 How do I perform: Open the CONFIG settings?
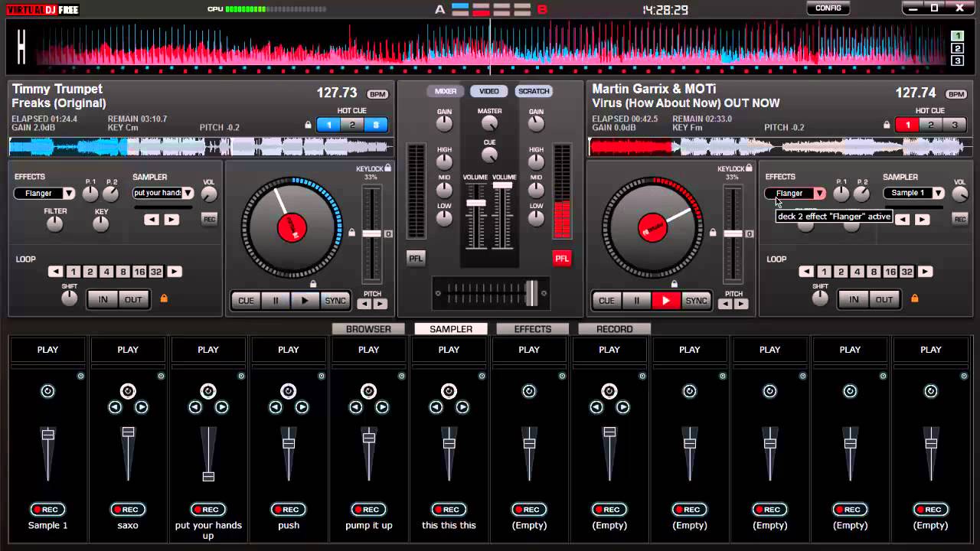828,8
